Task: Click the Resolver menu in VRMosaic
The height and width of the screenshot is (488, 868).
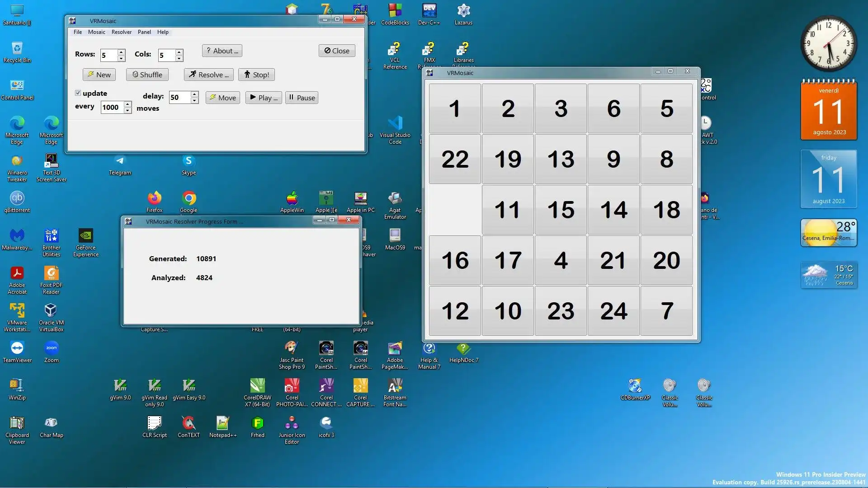Action: click(121, 32)
